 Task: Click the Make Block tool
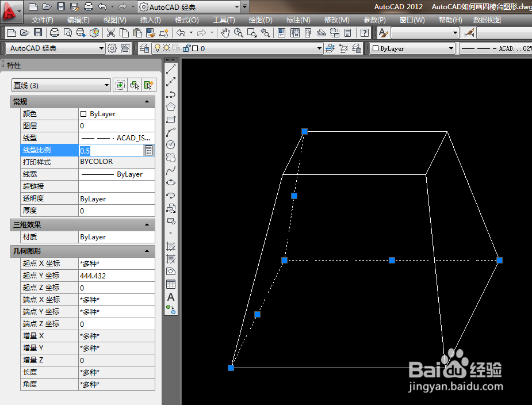coord(171,221)
